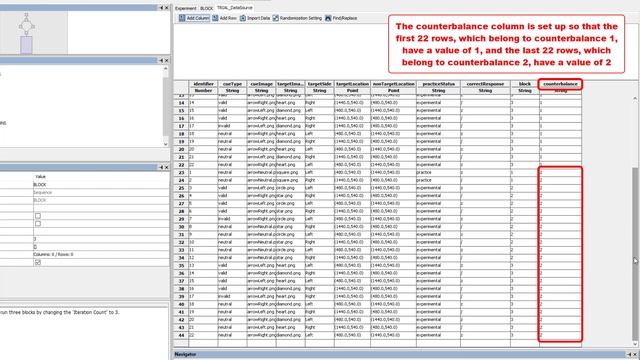Click the counterbalance cell in row 21
Image resolution: width=640 pixels, height=360 pixels.
[x=560, y=157]
